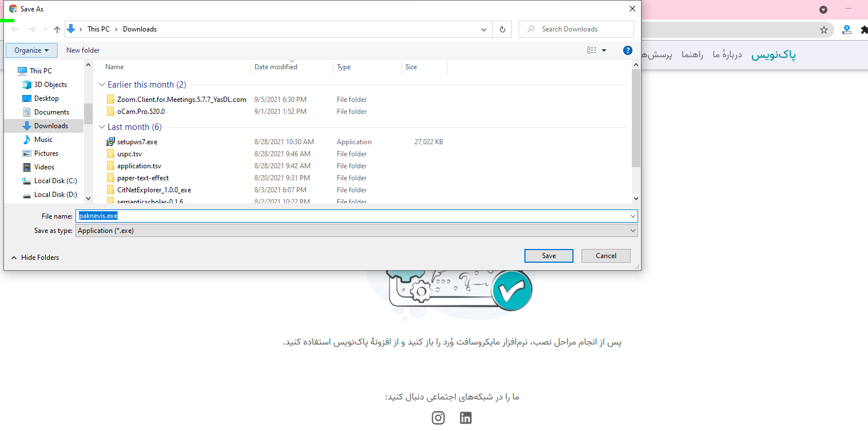The height and width of the screenshot is (431, 868).
Task: Select the CitNetExplorer_1.0.0_exe folder
Action: 154,190
